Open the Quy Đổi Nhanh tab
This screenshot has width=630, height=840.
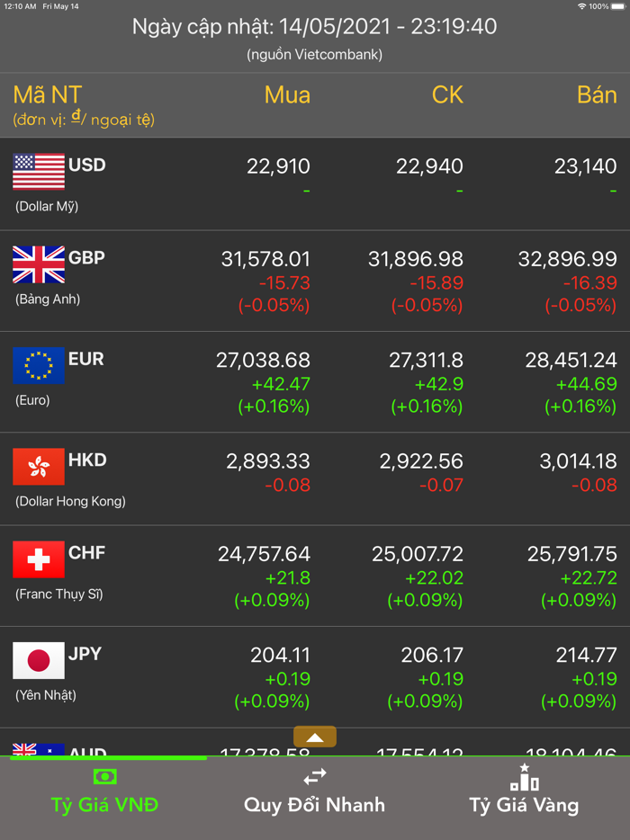315,791
